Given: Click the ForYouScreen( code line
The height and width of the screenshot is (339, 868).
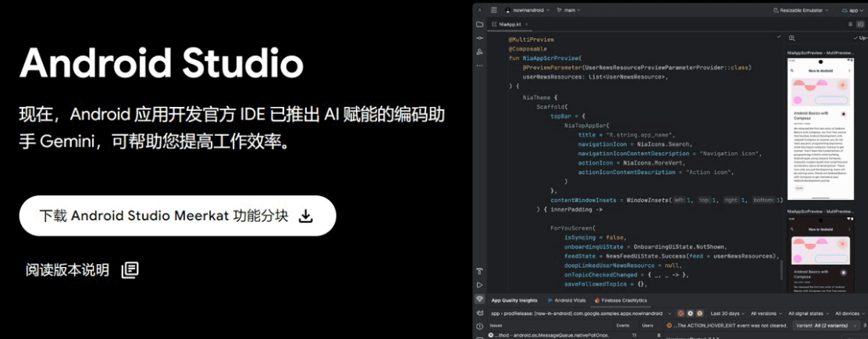Looking at the screenshot, I should [x=572, y=228].
